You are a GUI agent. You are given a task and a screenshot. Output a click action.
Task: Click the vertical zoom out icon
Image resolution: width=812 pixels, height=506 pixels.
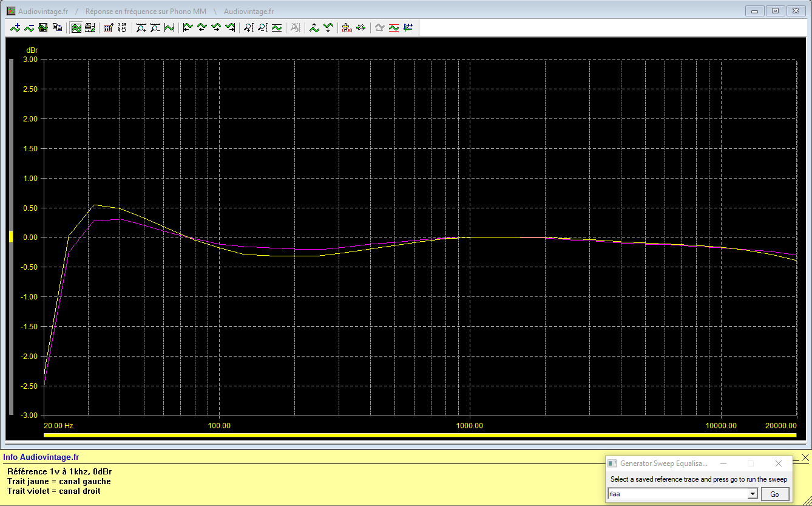pyautogui.click(x=263, y=27)
